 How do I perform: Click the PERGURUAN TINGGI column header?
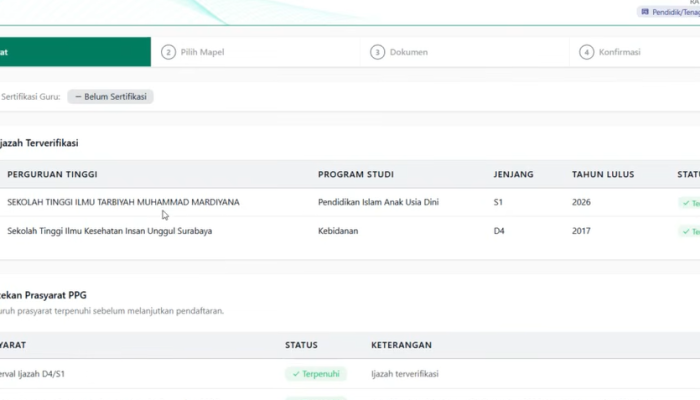52,175
